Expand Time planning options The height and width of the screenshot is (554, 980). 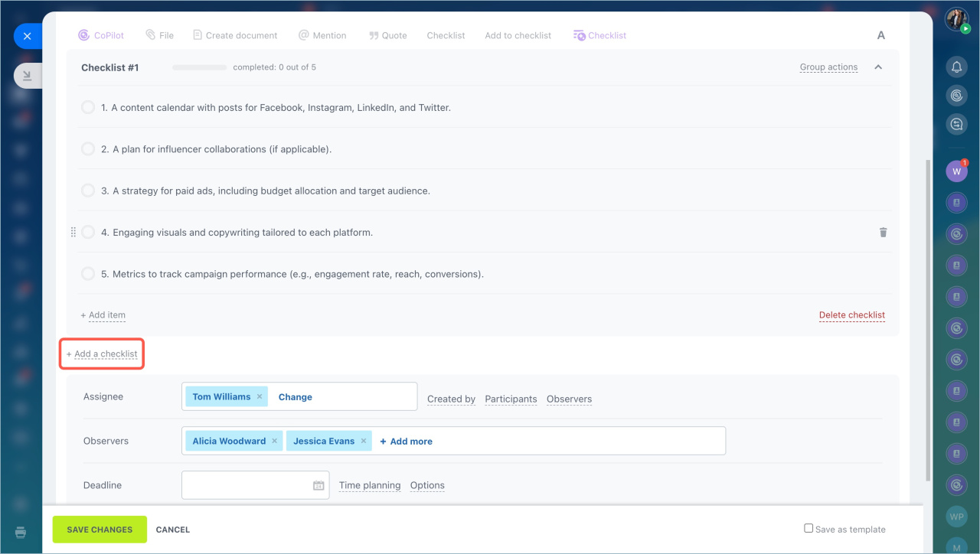[x=370, y=485]
